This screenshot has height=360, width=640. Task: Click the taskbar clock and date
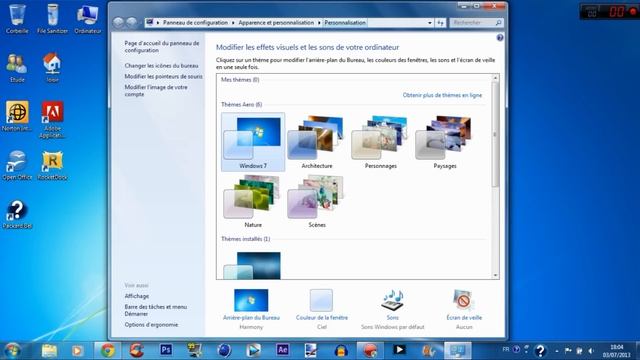click(617, 351)
